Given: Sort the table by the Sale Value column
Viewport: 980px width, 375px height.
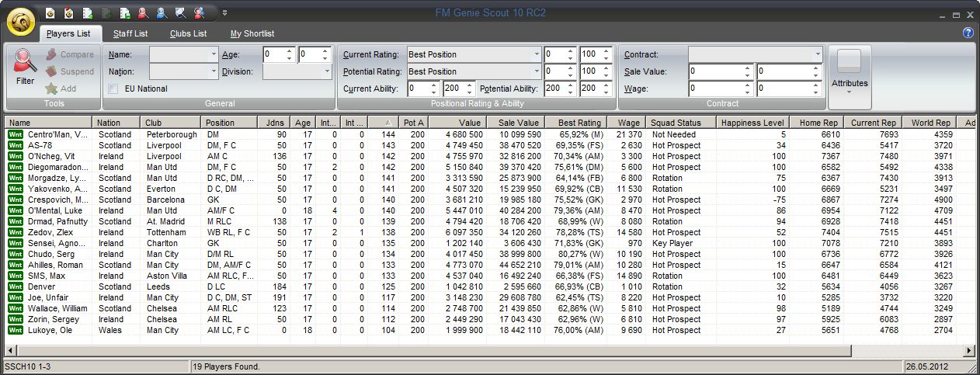Looking at the screenshot, I should (515, 123).
